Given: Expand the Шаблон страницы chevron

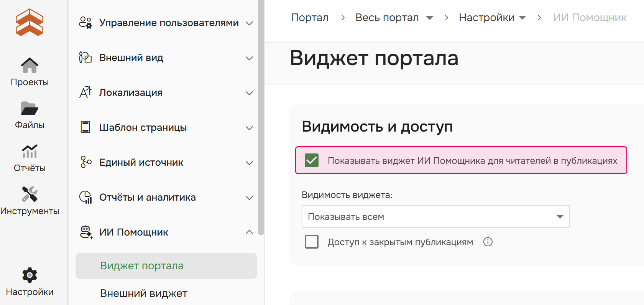Looking at the screenshot, I should tap(249, 128).
